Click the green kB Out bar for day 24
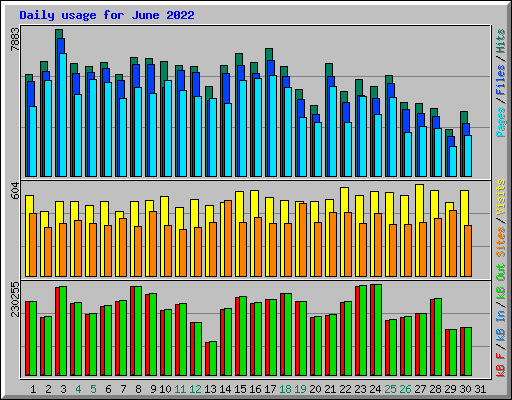 pos(378,330)
